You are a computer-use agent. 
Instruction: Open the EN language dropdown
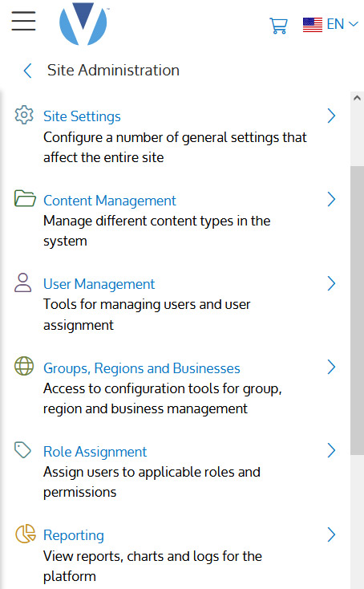[x=342, y=24]
